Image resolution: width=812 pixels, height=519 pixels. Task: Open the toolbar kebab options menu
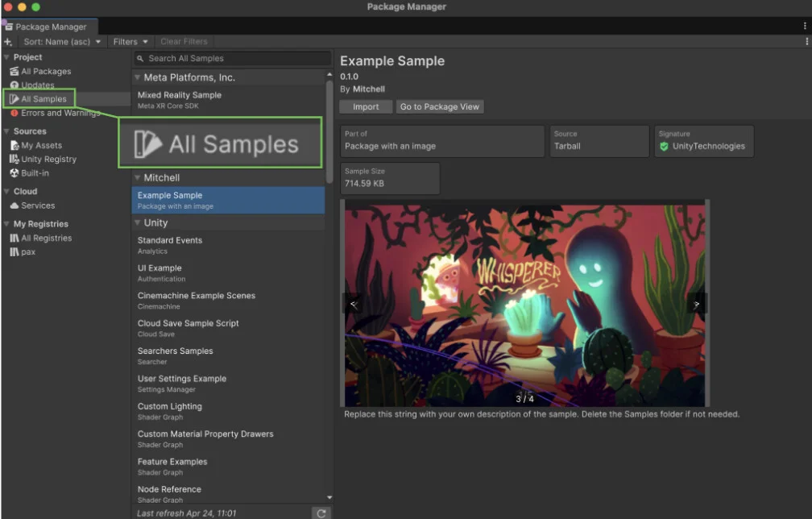click(806, 41)
